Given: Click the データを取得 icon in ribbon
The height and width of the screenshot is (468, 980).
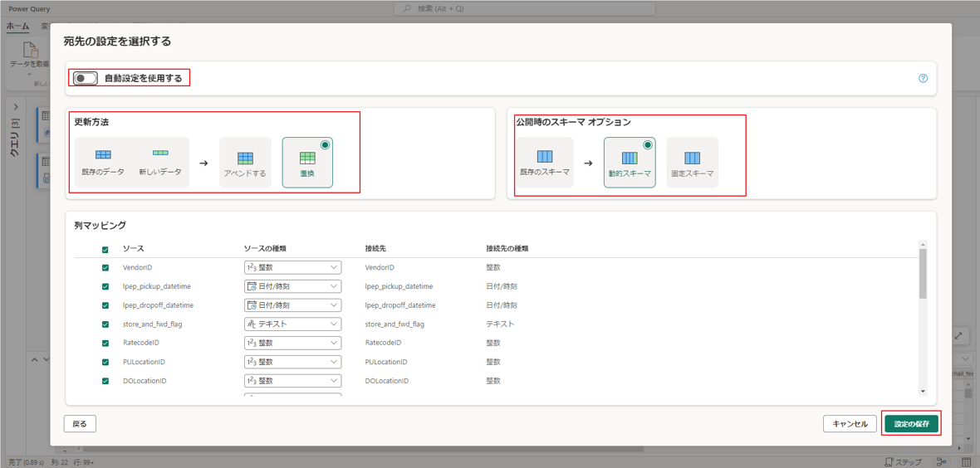Looking at the screenshot, I should 30,53.
